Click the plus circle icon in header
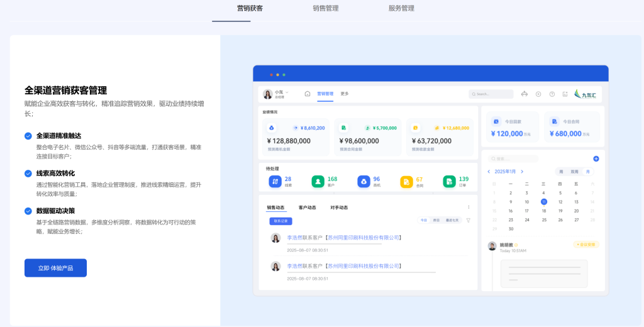 [538, 94]
